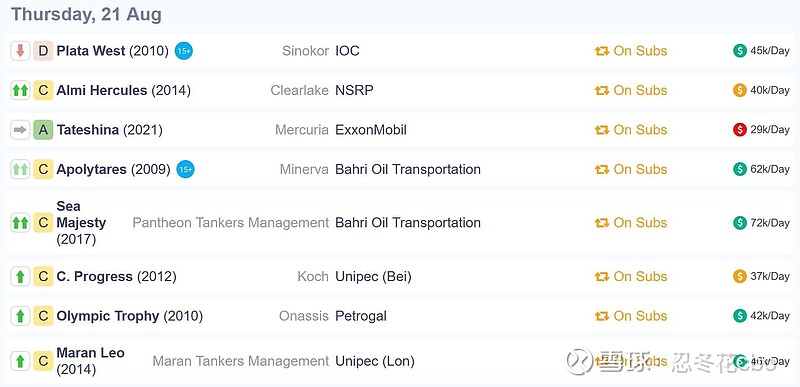Viewport: 800px width, 387px height.
Task: Click the Petrogal charterer name
Action: 361,316
